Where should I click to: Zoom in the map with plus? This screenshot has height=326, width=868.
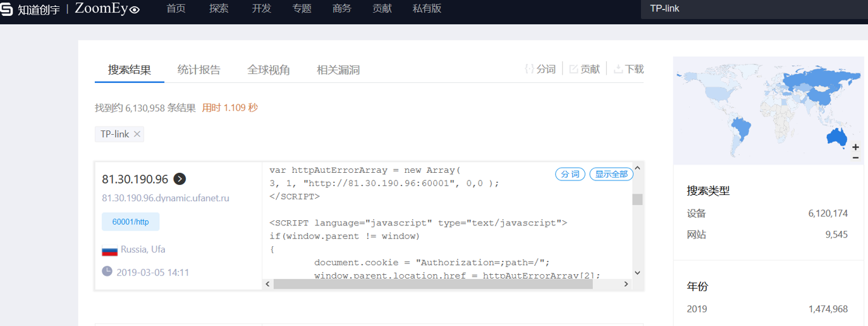click(x=855, y=146)
